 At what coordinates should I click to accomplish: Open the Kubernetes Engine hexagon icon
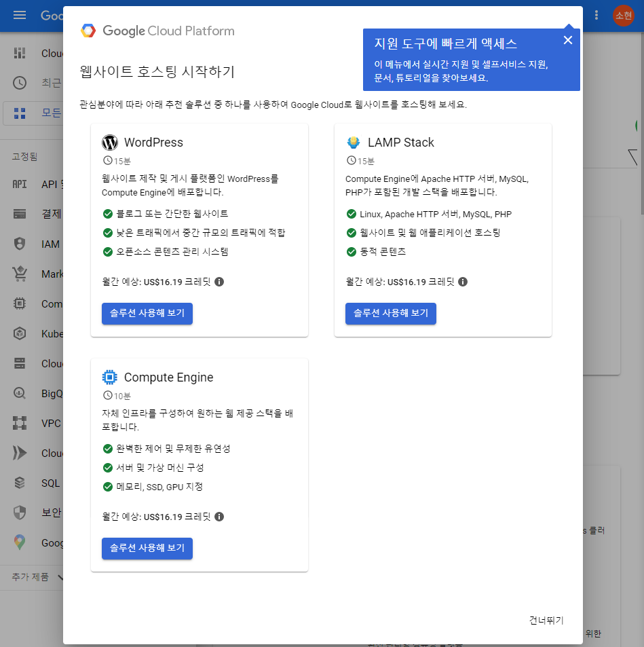[x=20, y=333]
